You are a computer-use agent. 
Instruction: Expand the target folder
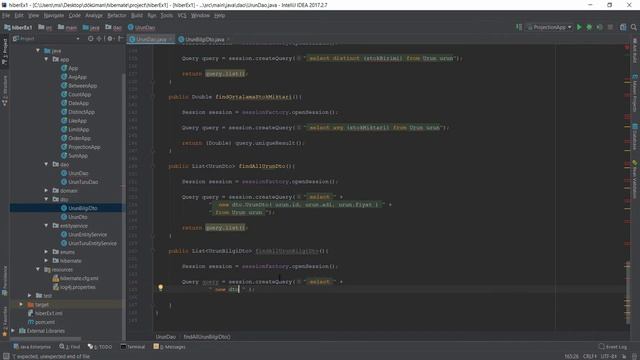pyautogui.click(x=21, y=304)
